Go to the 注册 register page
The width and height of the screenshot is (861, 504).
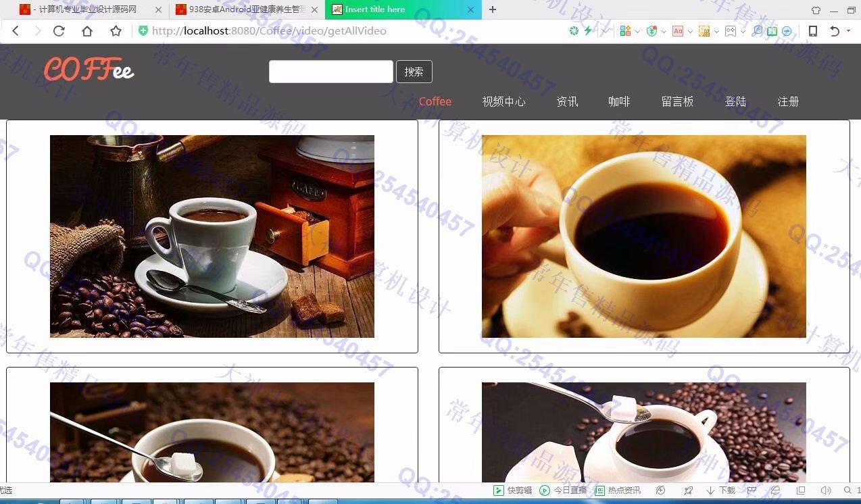click(788, 101)
